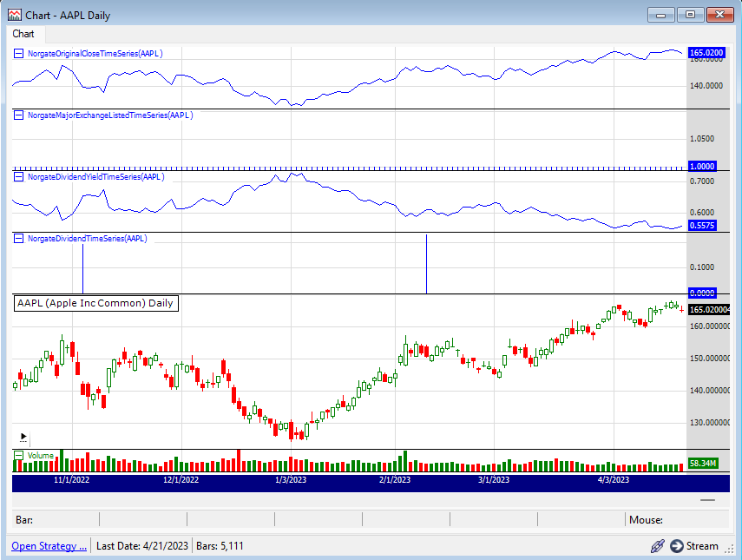Click the NorgateOriginalCloseTimeSeries(AAPL) label

coord(95,54)
